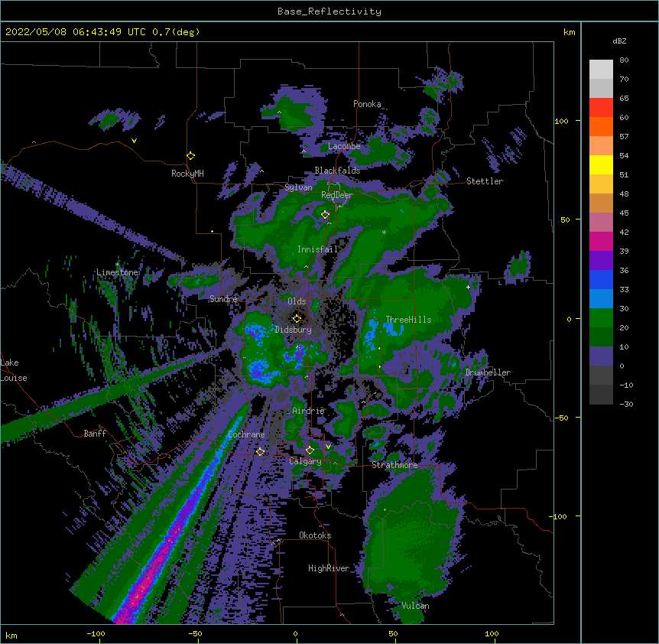Click the Ponoka city label
The height and width of the screenshot is (644, 659).
coord(367,104)
